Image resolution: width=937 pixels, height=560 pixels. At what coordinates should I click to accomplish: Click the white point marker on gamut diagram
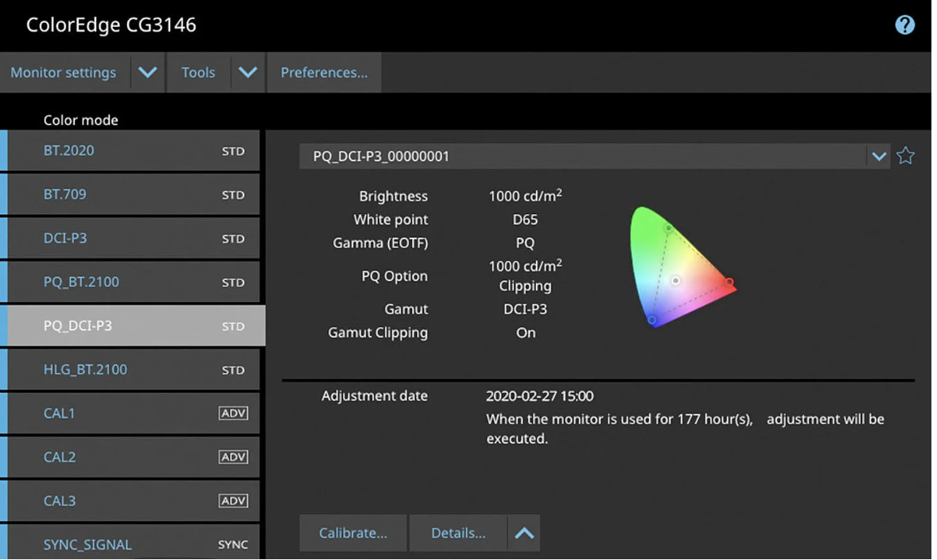point(675,280)
